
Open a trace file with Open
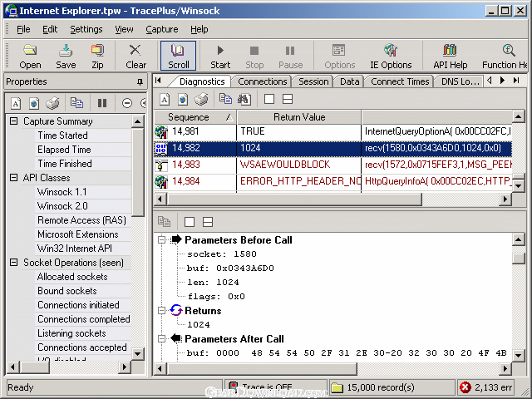[x=30, y=56]
